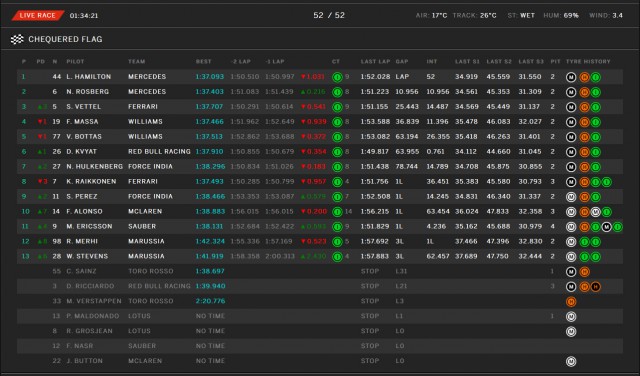Click the AIR 17°C reading
Viewport: 640px width, 376px height.
coord(431,16)
